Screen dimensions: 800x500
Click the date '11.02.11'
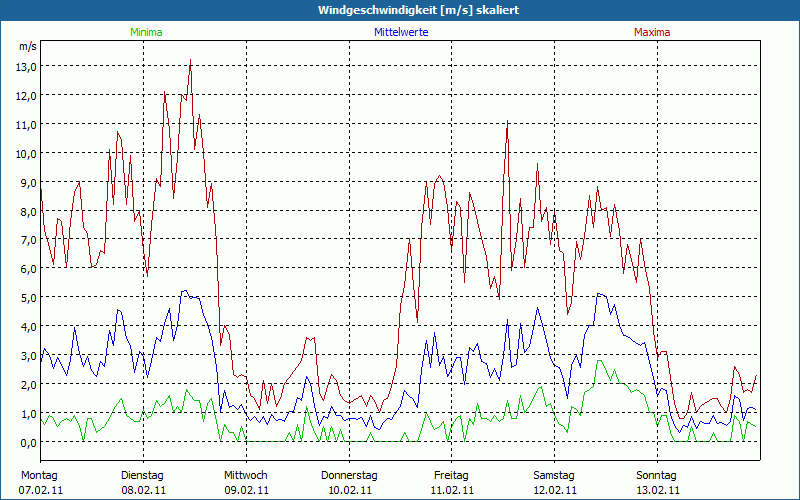(x=452, y=490)
